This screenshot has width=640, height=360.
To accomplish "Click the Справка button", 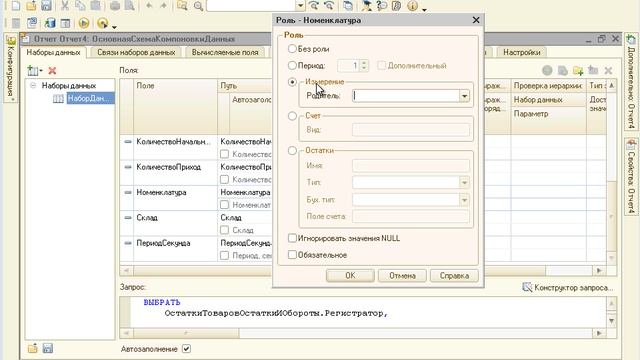I will [454, 276].
